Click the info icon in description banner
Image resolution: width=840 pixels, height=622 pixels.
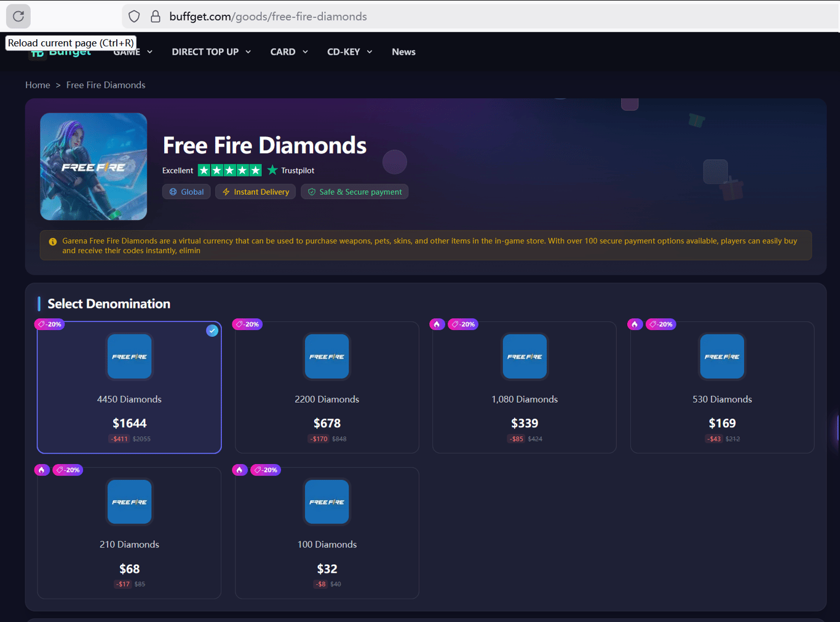[x=53, y=242]
